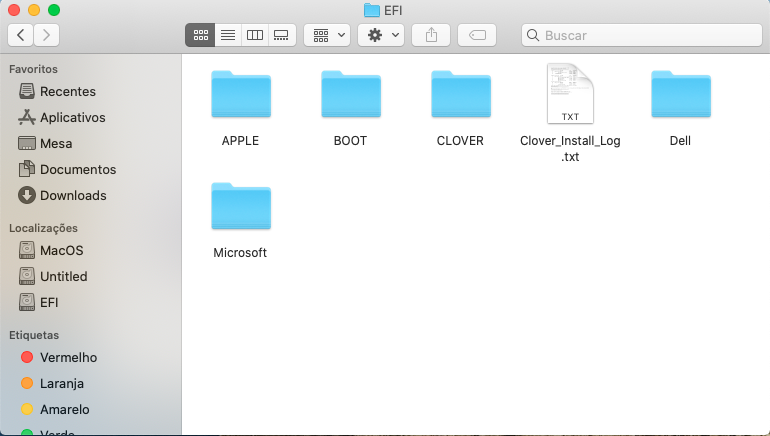Switch to gallery view mode
The height and width of the screenshot is (436, 770).
(x=282, y=35)
